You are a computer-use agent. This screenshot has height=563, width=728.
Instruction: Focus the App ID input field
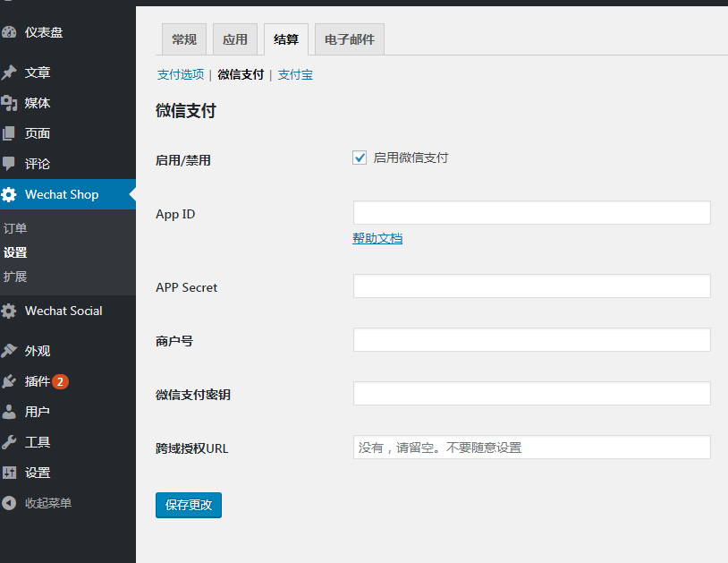(531, 212)
